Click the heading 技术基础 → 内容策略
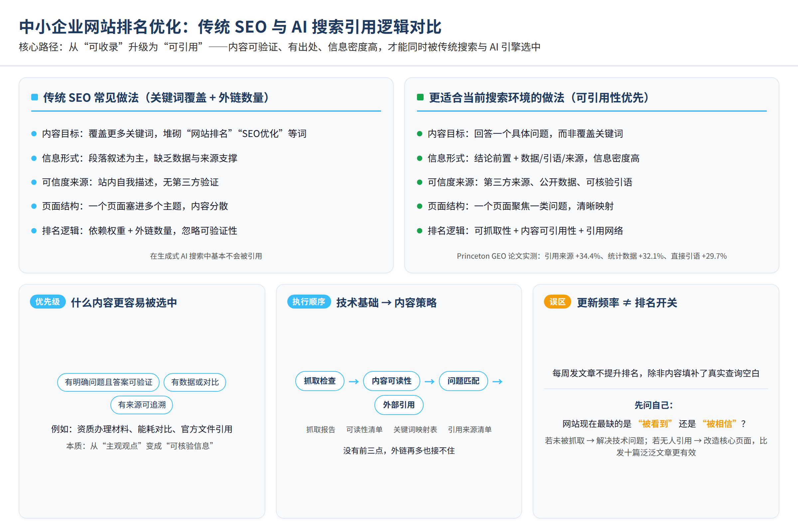 point(386,303)
